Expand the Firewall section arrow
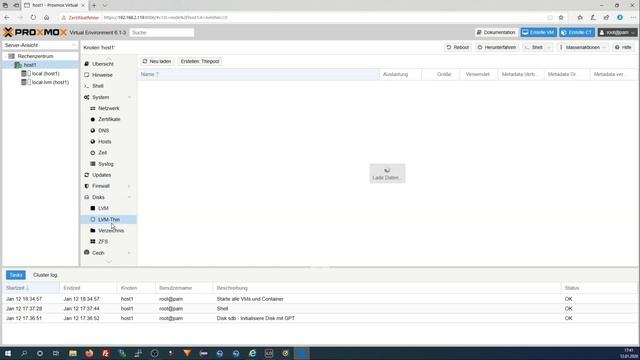 129,186
